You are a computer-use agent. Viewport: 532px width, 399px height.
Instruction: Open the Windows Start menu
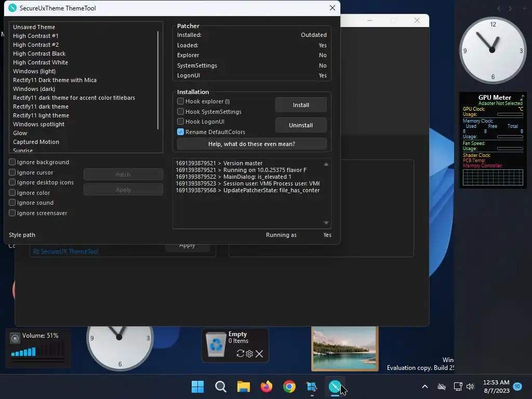click(197, 387)
